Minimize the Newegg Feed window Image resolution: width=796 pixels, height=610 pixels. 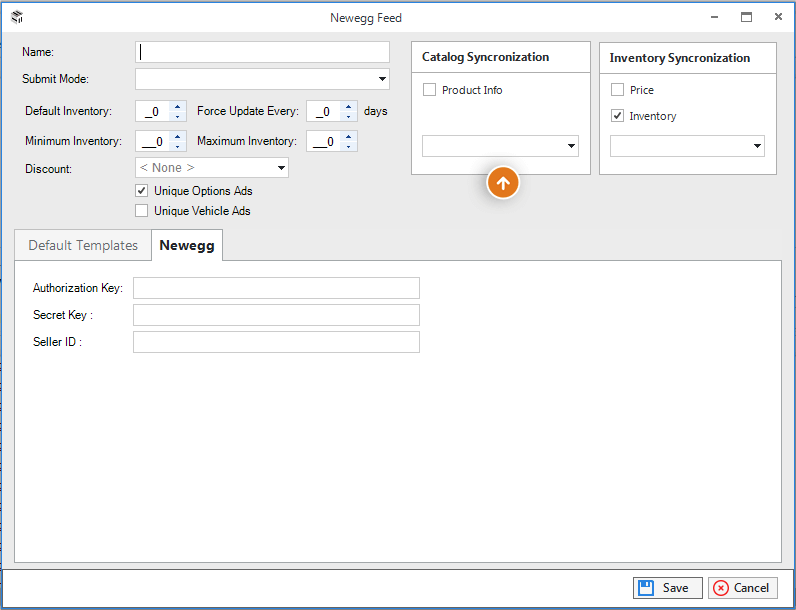(715, 17)
